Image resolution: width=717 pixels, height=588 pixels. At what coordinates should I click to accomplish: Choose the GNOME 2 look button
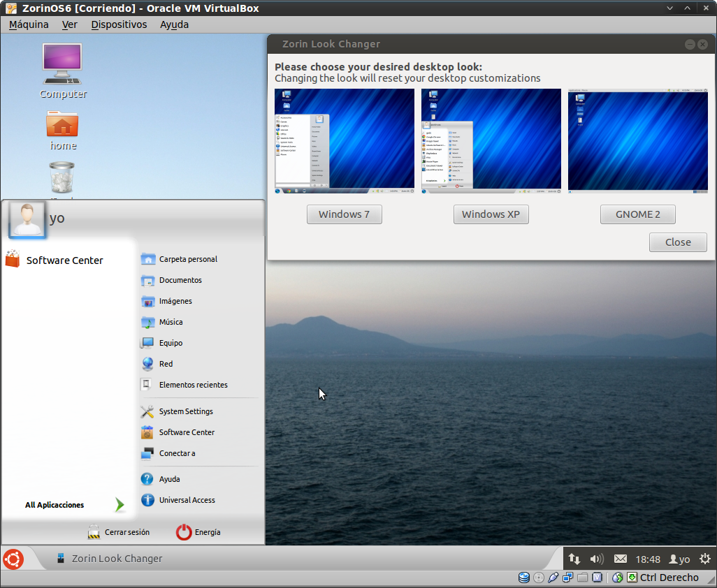[637, 214]
